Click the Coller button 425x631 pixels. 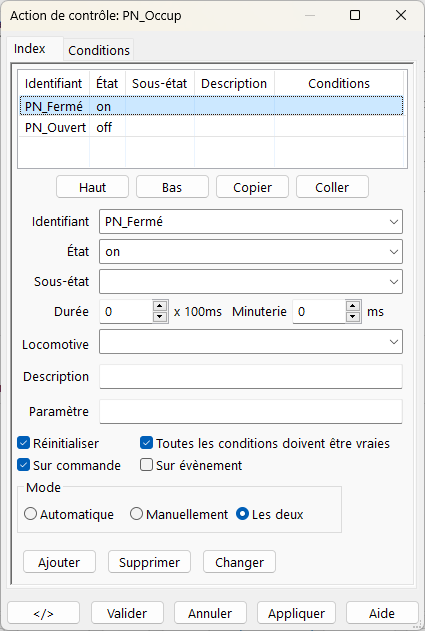[332, 187]
